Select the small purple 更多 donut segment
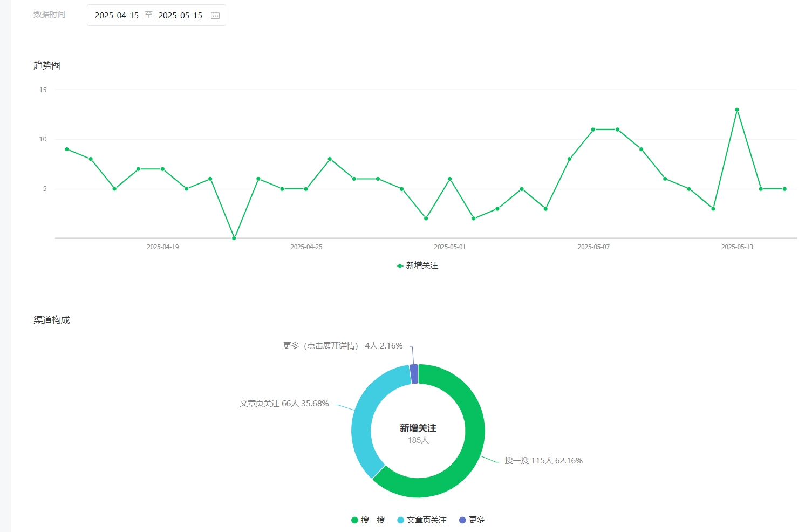This screenshot has width=812, height=532. click(x=414, y=374)
